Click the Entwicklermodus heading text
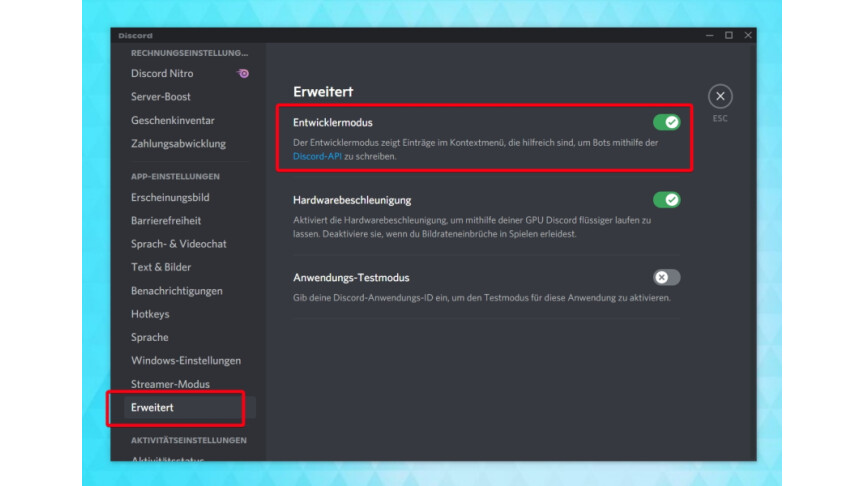Image resolution: width=864 pixels, height=486 pixels. click(332, 122)
